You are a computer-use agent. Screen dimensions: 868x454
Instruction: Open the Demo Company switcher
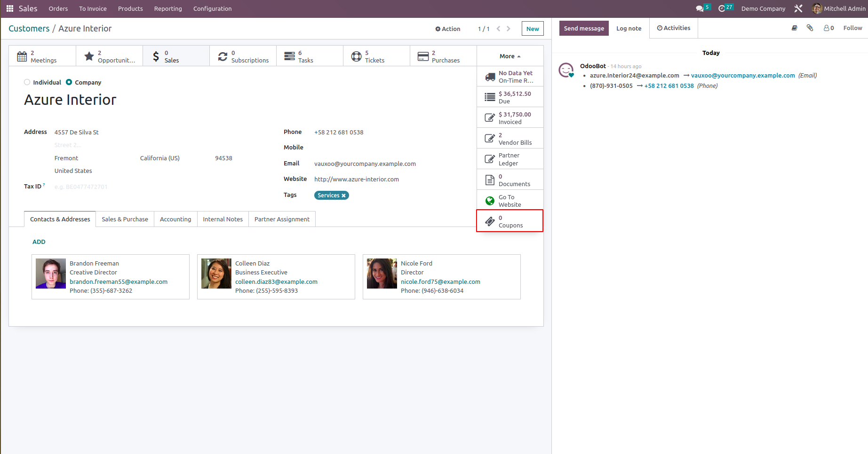click(x=763, y=8)
